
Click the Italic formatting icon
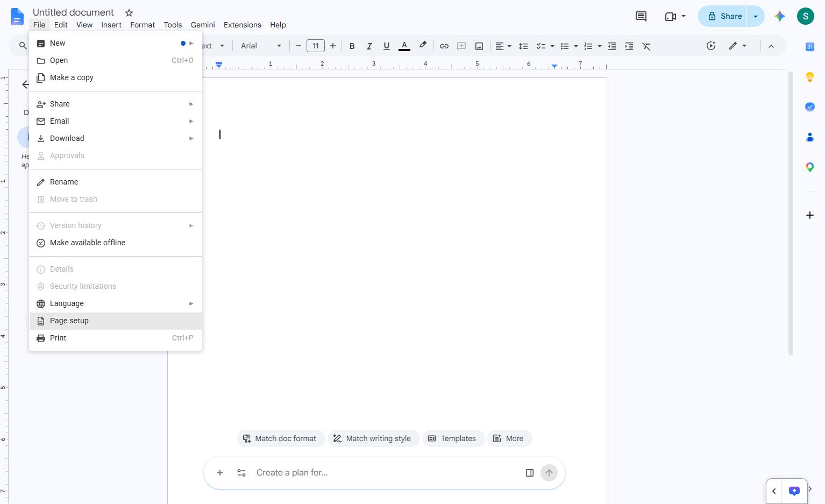[369, 46]
